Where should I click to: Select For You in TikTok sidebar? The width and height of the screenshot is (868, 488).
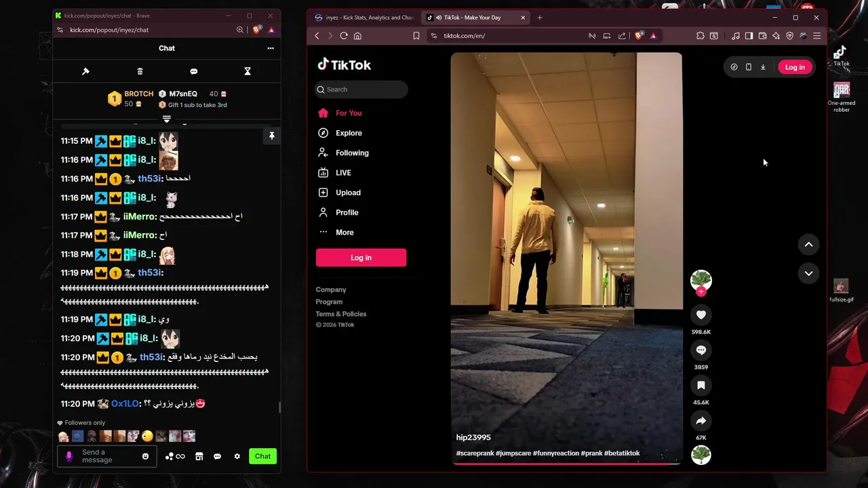[349, 113]
